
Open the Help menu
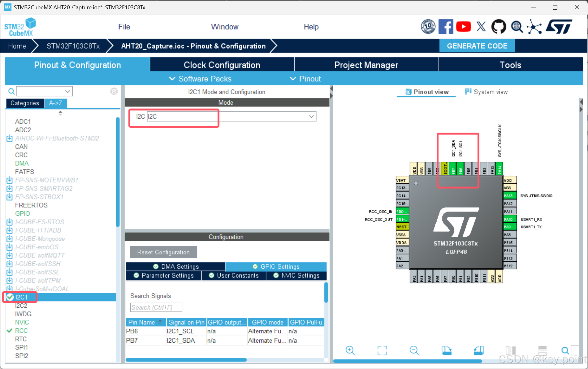click(x=311, y=27)
